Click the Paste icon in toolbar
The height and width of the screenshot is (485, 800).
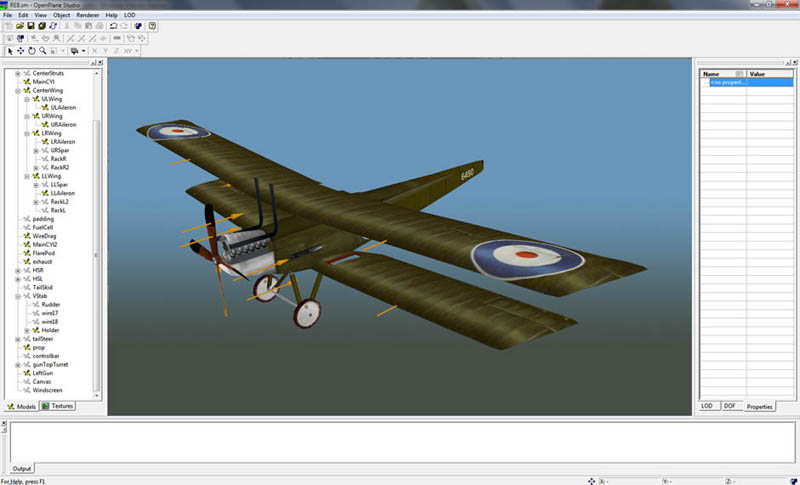click(89, 26)
